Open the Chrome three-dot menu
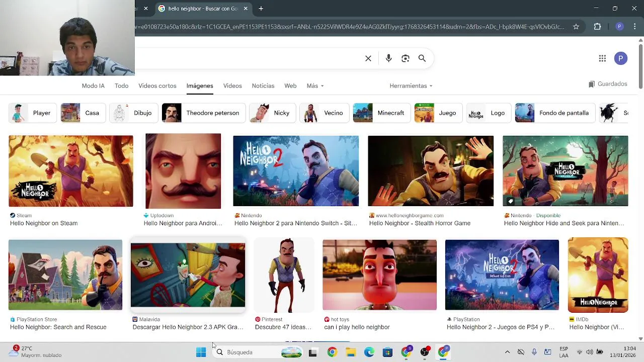 [x=635, y=27]
